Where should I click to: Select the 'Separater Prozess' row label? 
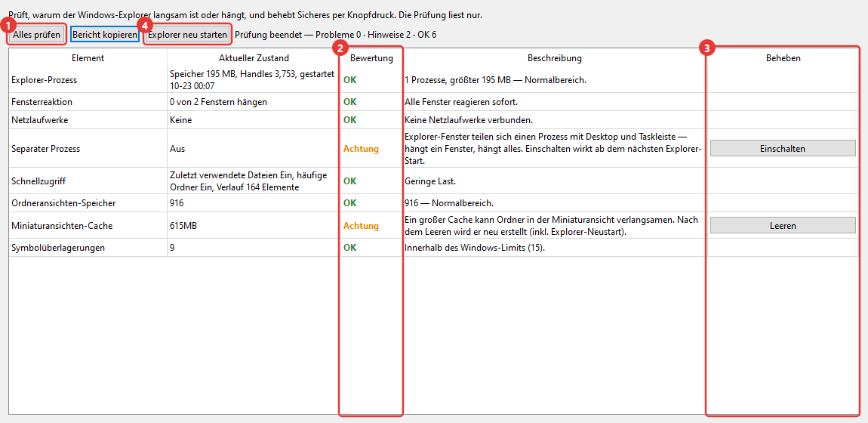coord(45,149)
